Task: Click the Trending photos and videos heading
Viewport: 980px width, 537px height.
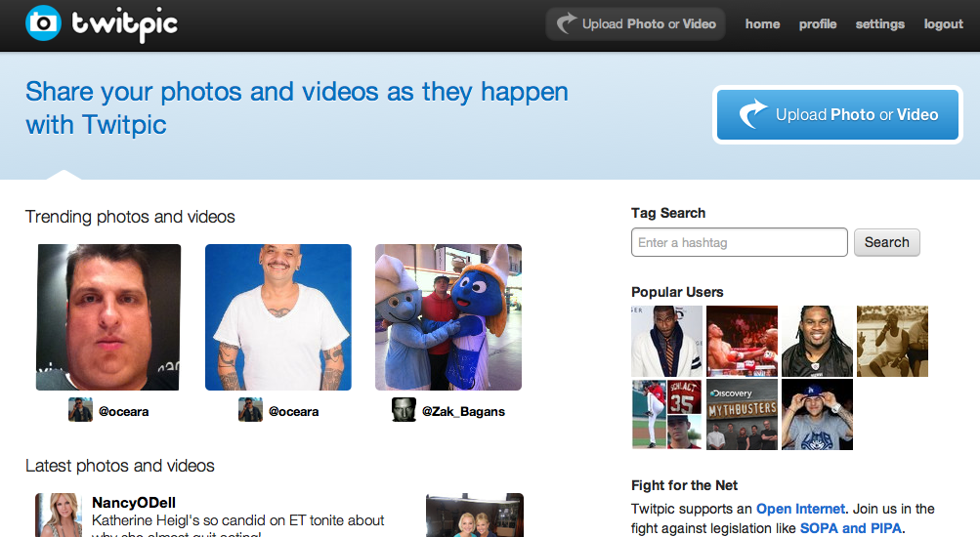Action: point(130,217)
